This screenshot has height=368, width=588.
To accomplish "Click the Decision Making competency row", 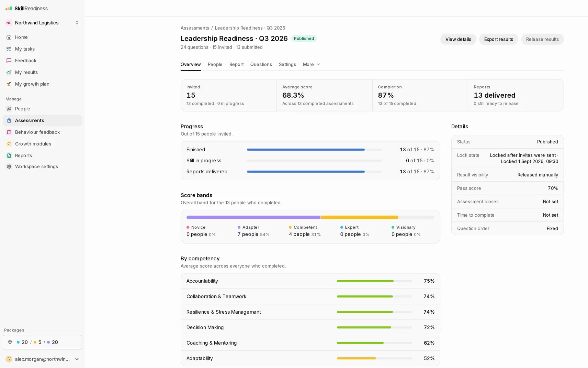I will [310, 327].
